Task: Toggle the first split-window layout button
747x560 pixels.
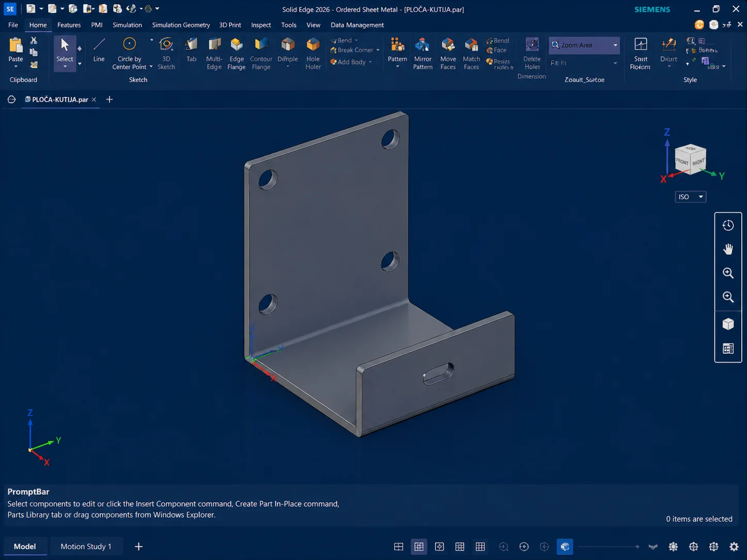Action: click(x=398, y=547)
